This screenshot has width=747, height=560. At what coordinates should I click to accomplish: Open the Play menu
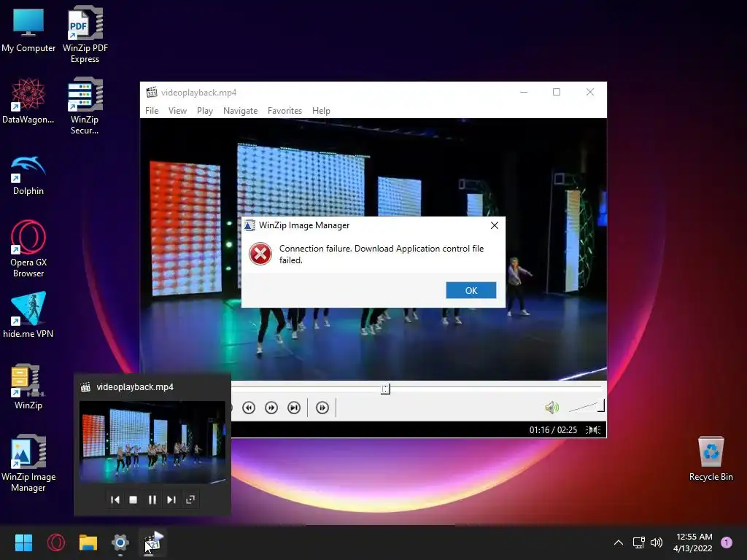[x=205, y=111]
